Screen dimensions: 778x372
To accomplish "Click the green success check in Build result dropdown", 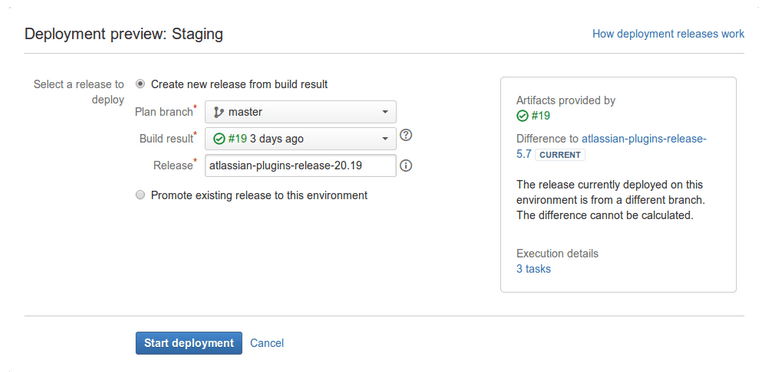I will 219,139.
